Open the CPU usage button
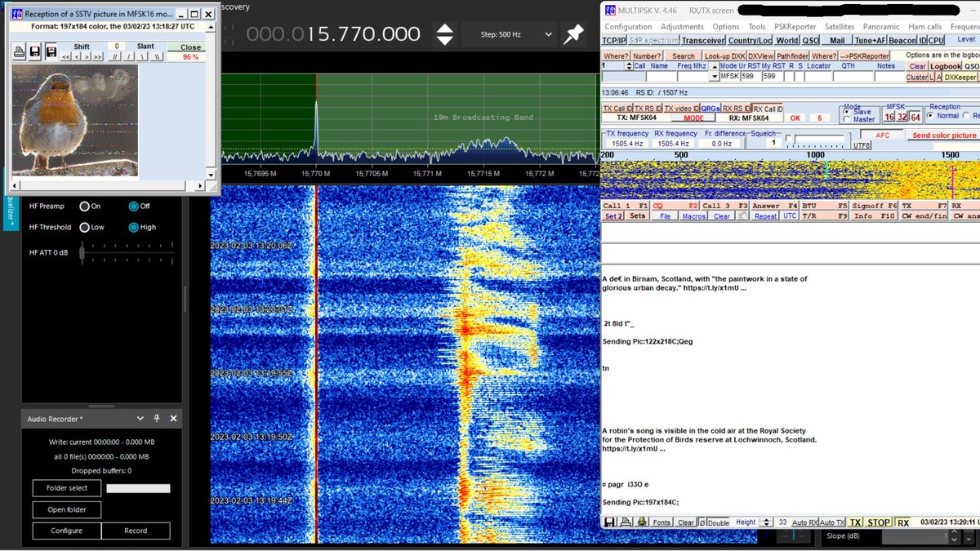This screenshot has height=551, width=980. 936,40
